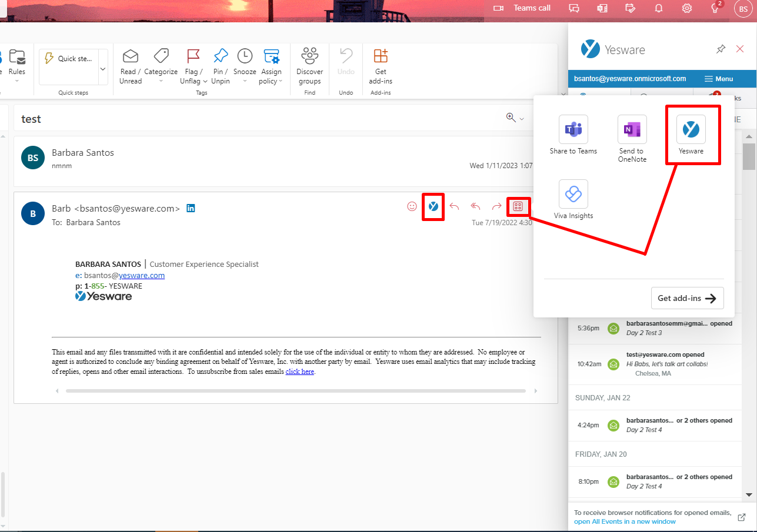This screenshot has height=532, width=757.
Task: Forward the email using arrow icon
Action: tap(496, 206)
